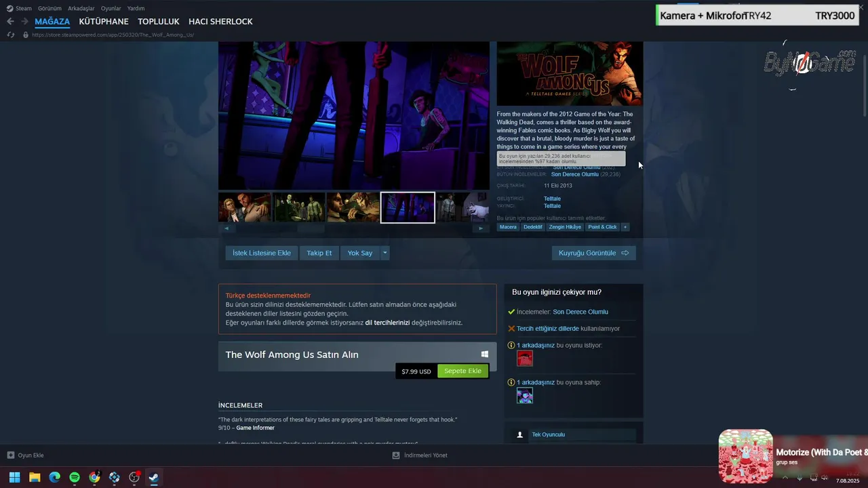The height and width of the screenshot is (488, 868).
Task: Open friend who wants this game link
Action: [536, 345]
